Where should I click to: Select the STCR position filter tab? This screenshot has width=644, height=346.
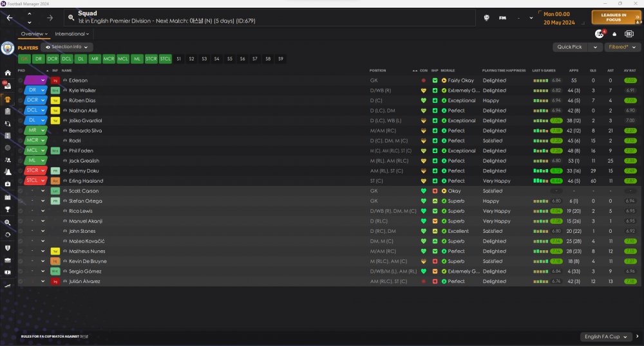click(x=151, y=59)
